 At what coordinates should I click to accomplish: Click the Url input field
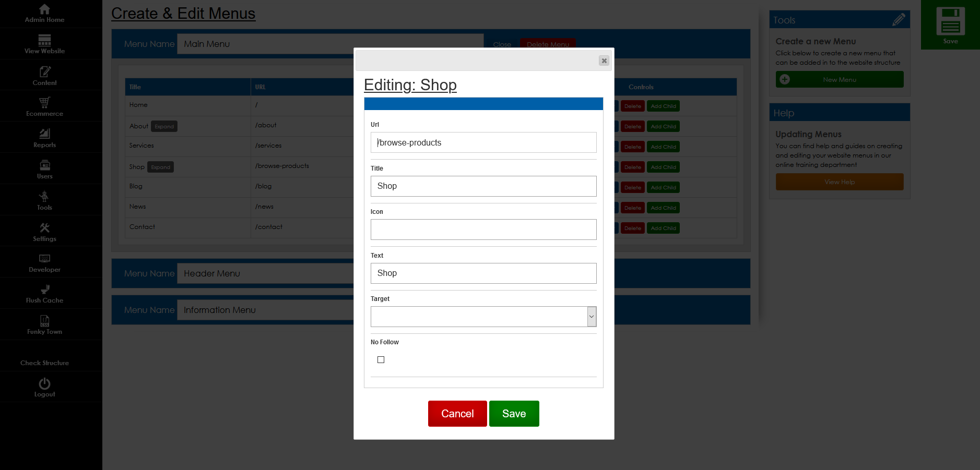(483, 142)
